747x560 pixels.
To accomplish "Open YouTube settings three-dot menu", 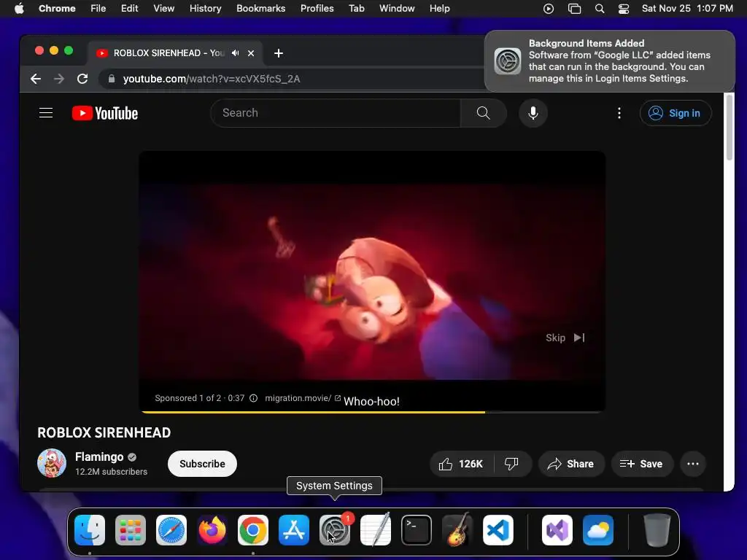I will [619, 113].
